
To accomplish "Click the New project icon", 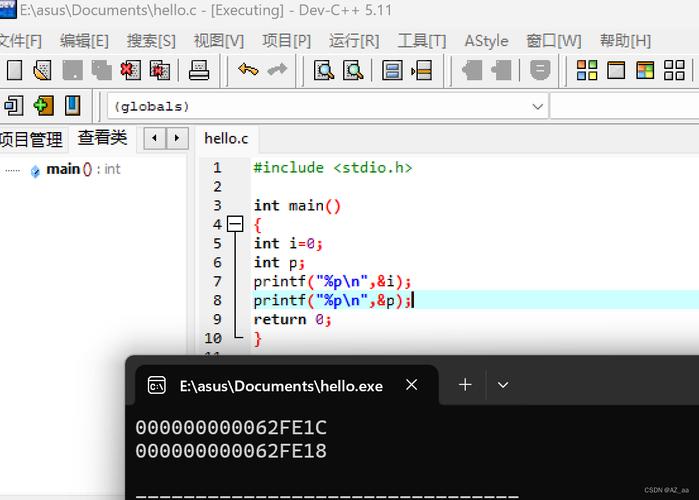I will 14,106.
